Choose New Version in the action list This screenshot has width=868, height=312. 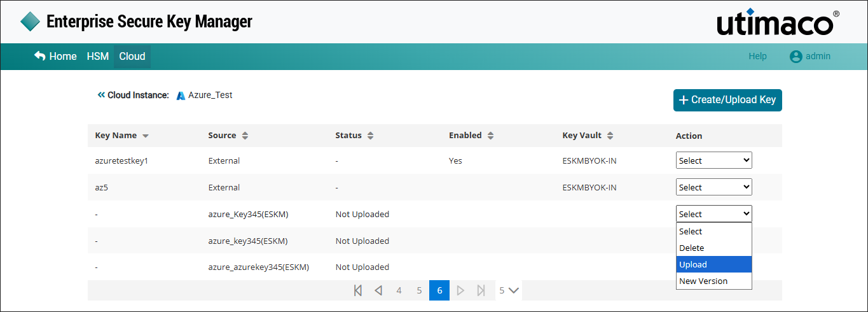point(713,281)
